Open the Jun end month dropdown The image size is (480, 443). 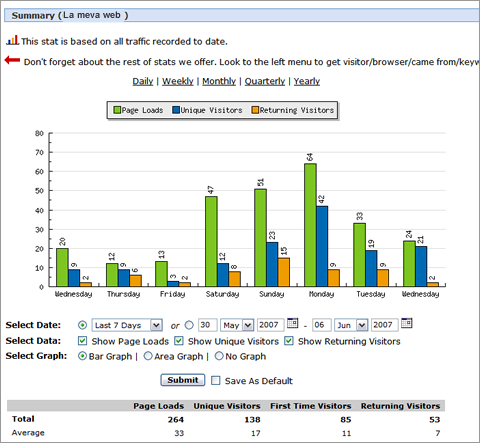[x=351, y=325]
